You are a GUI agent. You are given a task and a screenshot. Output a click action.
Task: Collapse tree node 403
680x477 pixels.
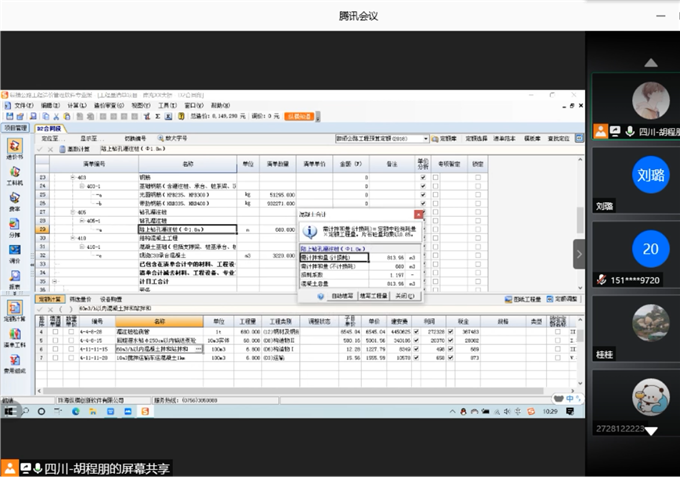pyautogui.click(x=73, y=177)
